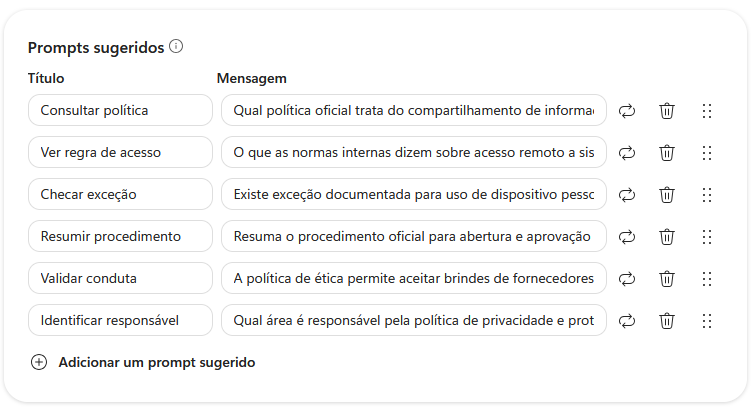Delete the Consultar política prompt
The height and width of the screenshot is (409, 756).
(667, 111)
